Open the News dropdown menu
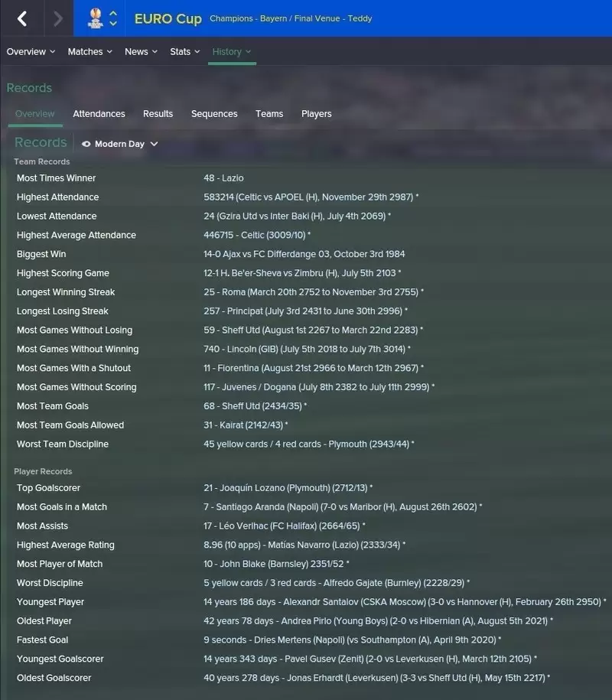612x700 pixels. click(x=141, y=52)
